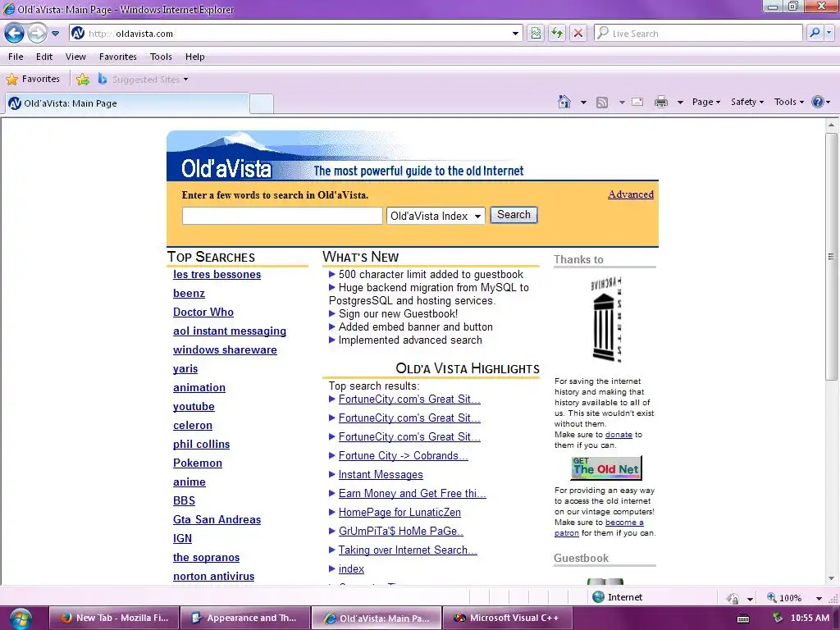This screenshot has height=630, width=840.
Task: Click the Print icon
Action: click(661, 102)
